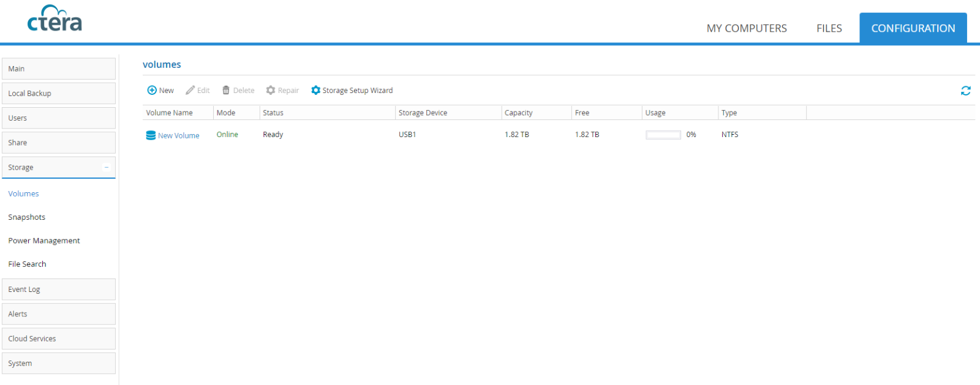Click the New volume plus icon
This screenshot has width=980, height=385.
click(152, 90)
